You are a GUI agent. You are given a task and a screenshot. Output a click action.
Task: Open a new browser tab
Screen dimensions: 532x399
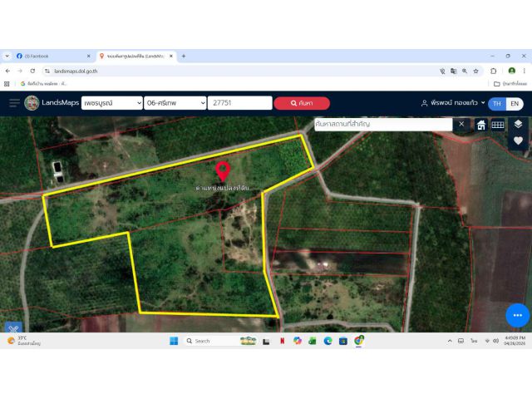point(184,56)
